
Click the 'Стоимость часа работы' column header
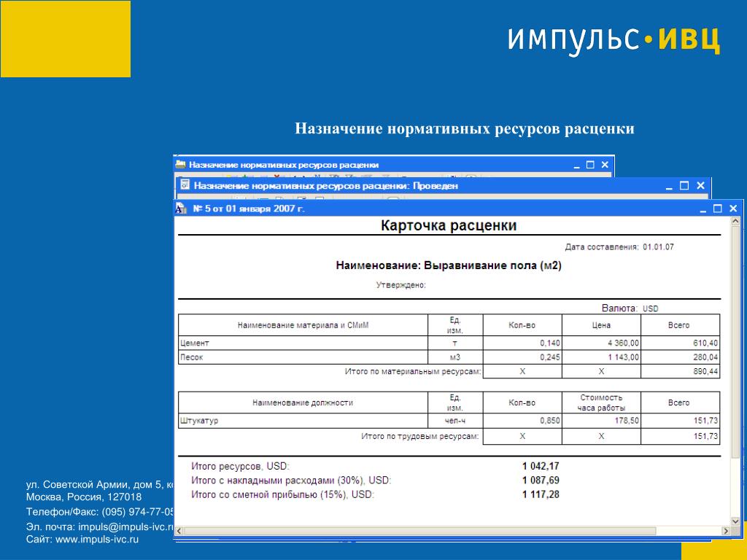click(601, 402)
